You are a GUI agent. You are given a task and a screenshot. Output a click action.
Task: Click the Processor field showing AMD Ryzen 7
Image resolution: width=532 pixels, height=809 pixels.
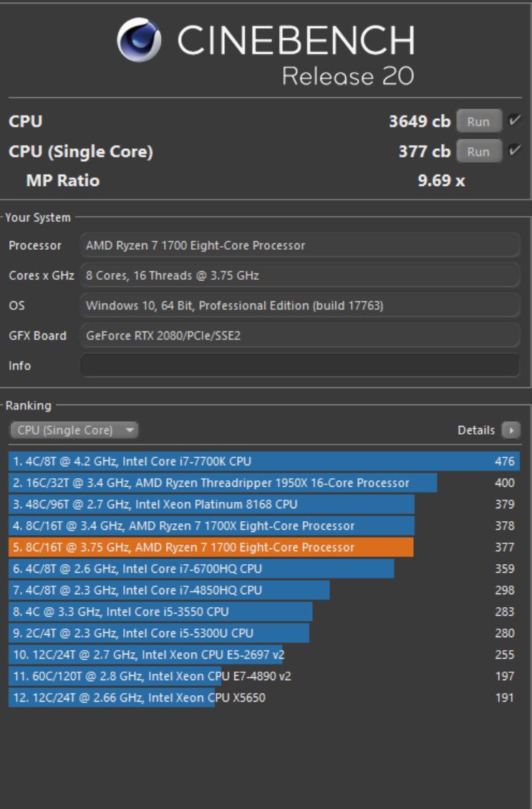click(x=301, y=244)
